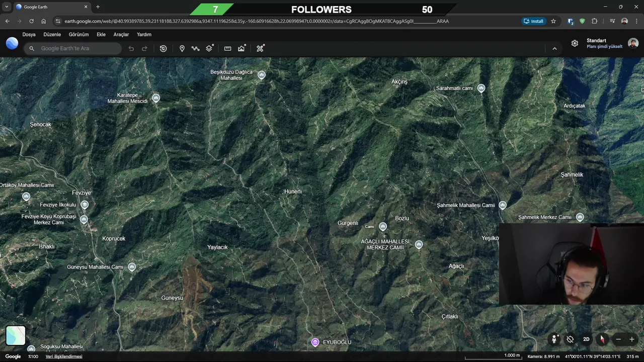The height and width of the screenshot is (362, 644).
Task: Open Google Earth account avatar
Action: [633, 43]
